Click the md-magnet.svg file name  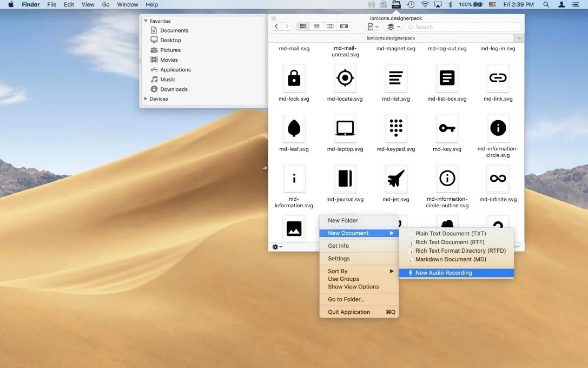point(396,48)
